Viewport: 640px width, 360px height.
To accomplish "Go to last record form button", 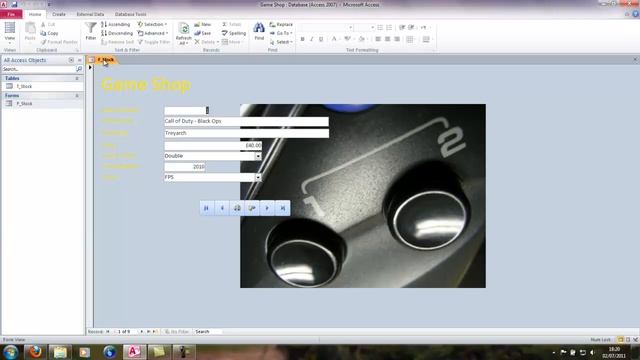I will tap(282, 208).
